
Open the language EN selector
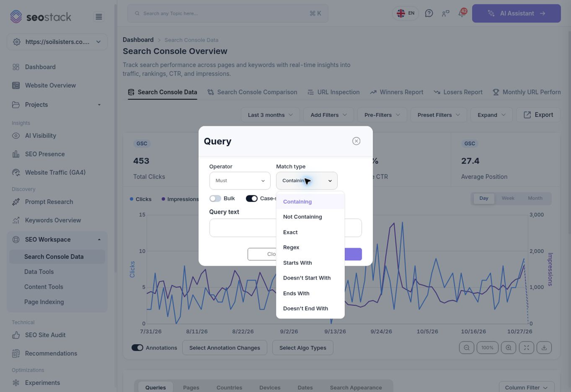point(405,13)
